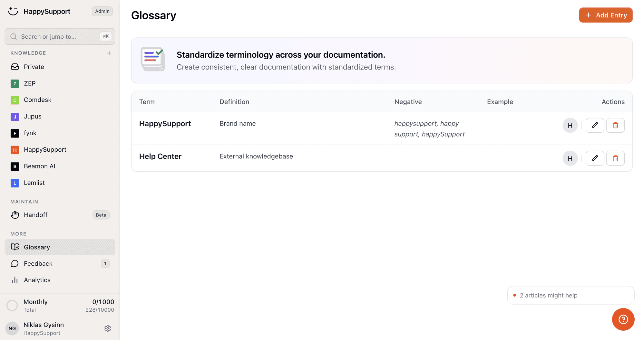This screenshot has width=644, height=340.
Task: Click the negative terms for HappySupport
Action: (x=429, y=129)
